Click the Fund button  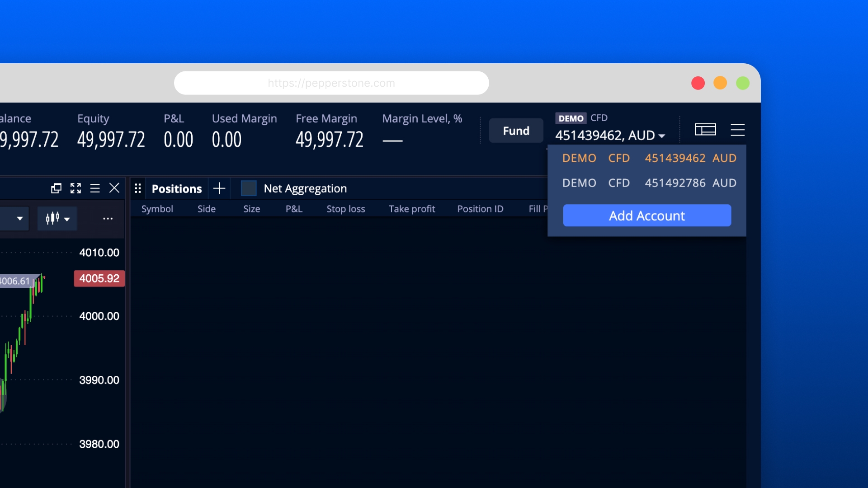click(x=516, y=131)
